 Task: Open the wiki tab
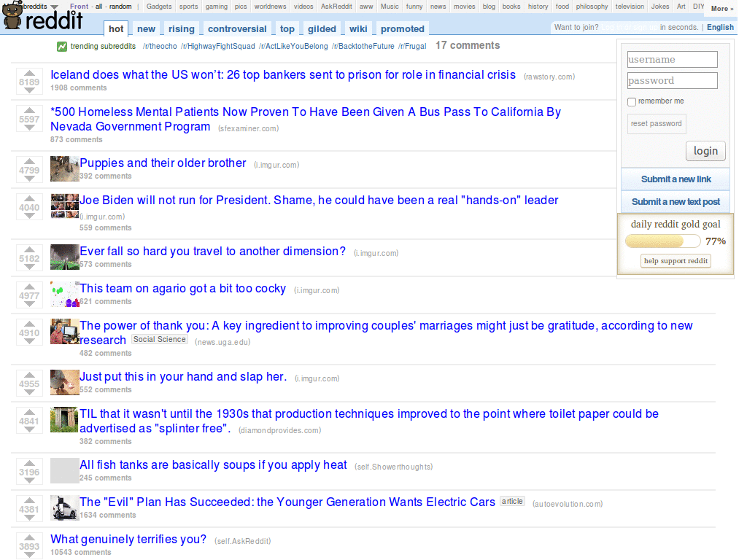[x=358, y=28]
